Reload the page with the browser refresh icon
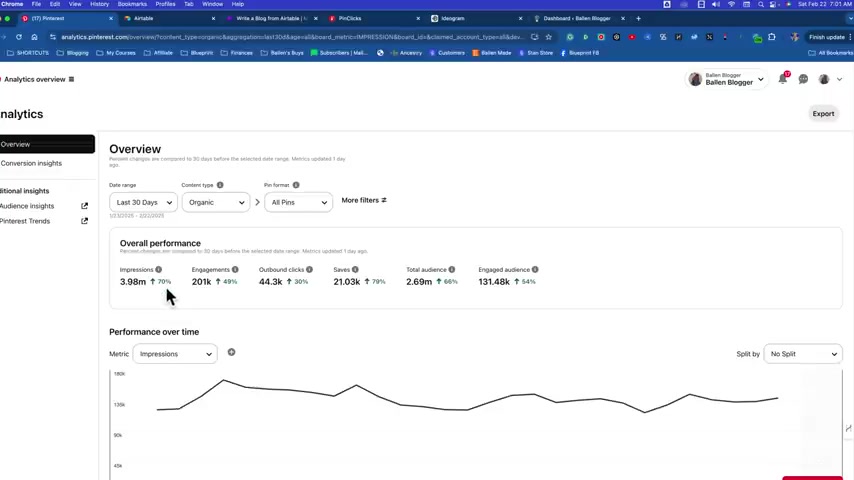Screen dimensions: 854x480 [x=19, y=37]
